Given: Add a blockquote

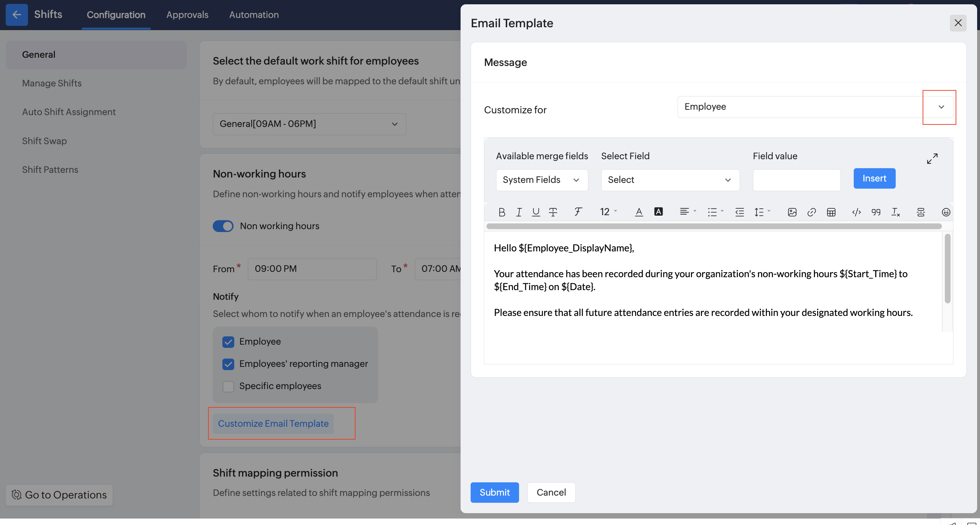Looking at the screenshot, I should (876, 212).
